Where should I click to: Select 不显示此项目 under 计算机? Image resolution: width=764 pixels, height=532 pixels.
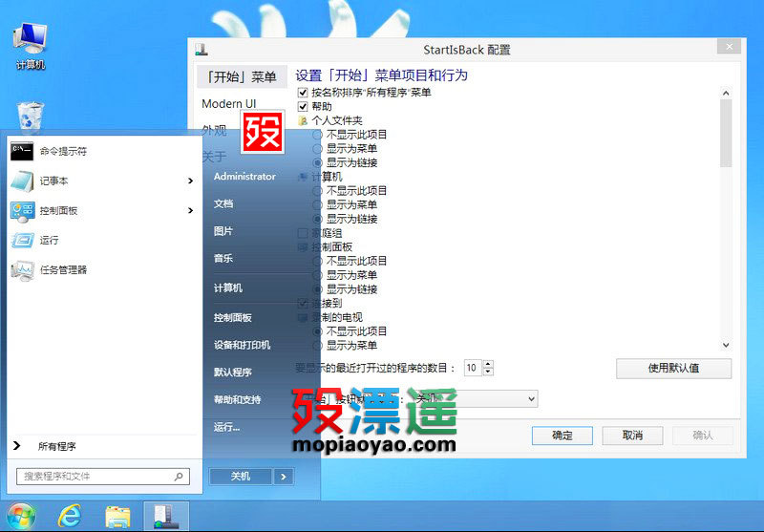pyautogui.click(x=317, y=190)
